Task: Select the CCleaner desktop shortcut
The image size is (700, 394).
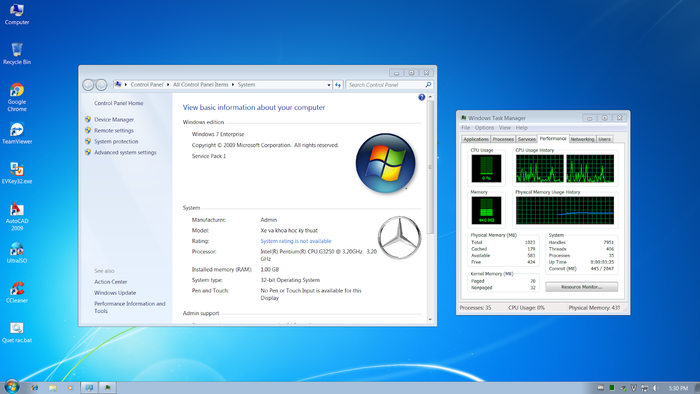Action: point(17,292)
